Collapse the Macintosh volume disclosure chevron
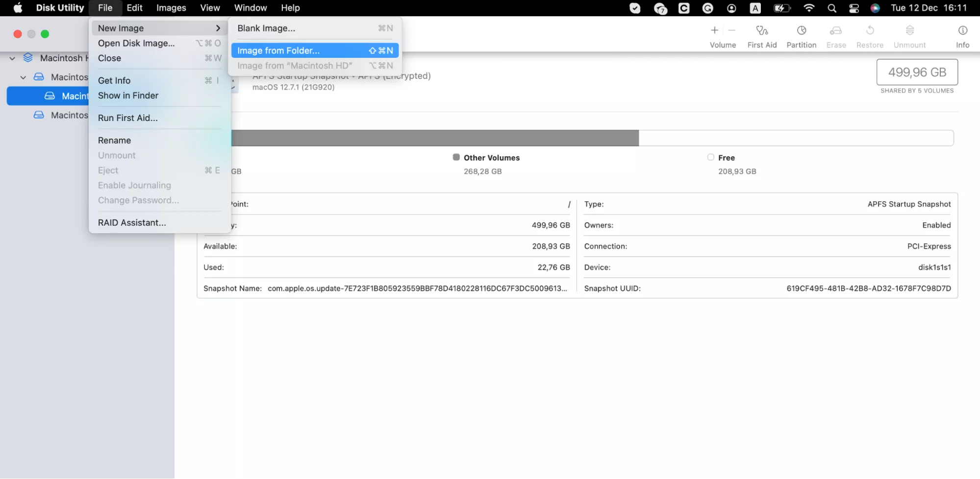The height and width of the screenshot is (479, 980). point(23,77)
